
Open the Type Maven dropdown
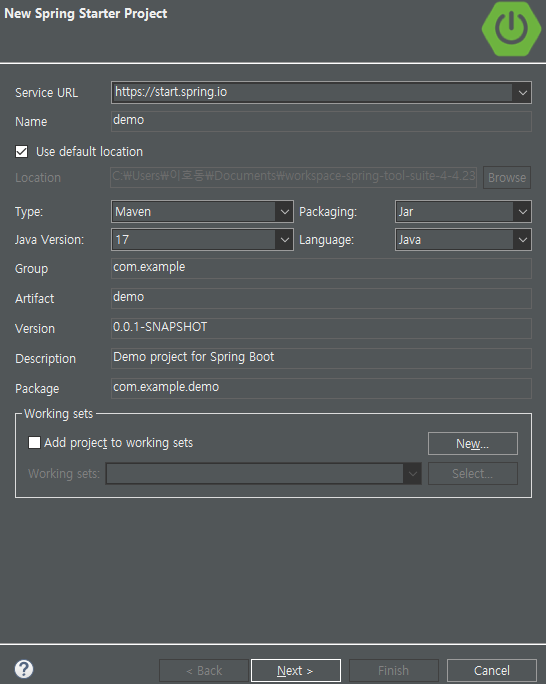(202, 212)
